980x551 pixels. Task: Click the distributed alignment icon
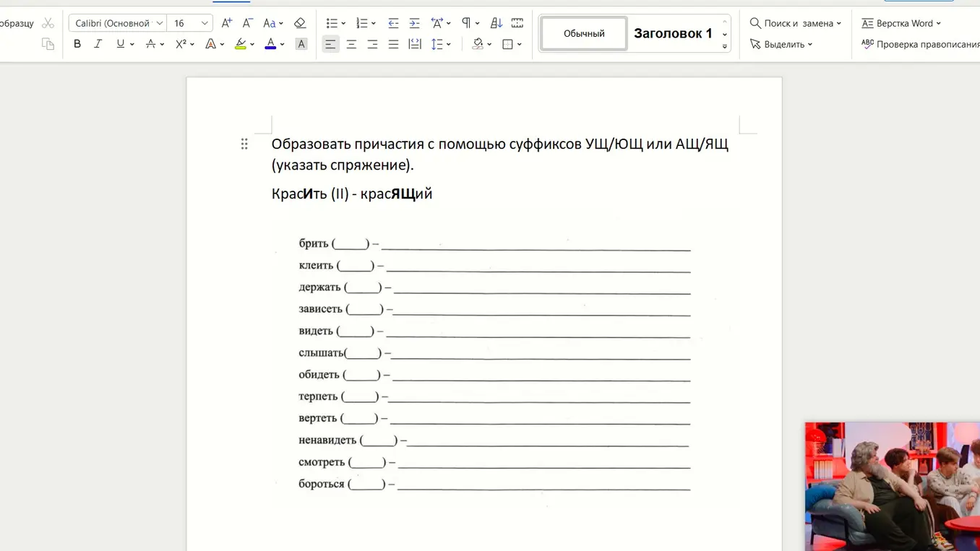[415, 44]
